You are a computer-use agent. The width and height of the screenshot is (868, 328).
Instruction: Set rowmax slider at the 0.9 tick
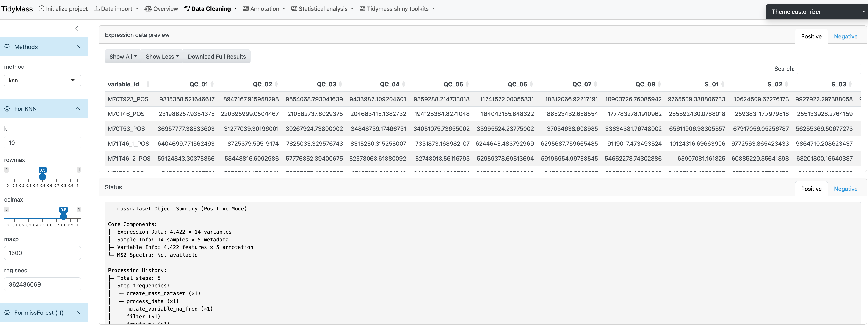coord(70,179)
